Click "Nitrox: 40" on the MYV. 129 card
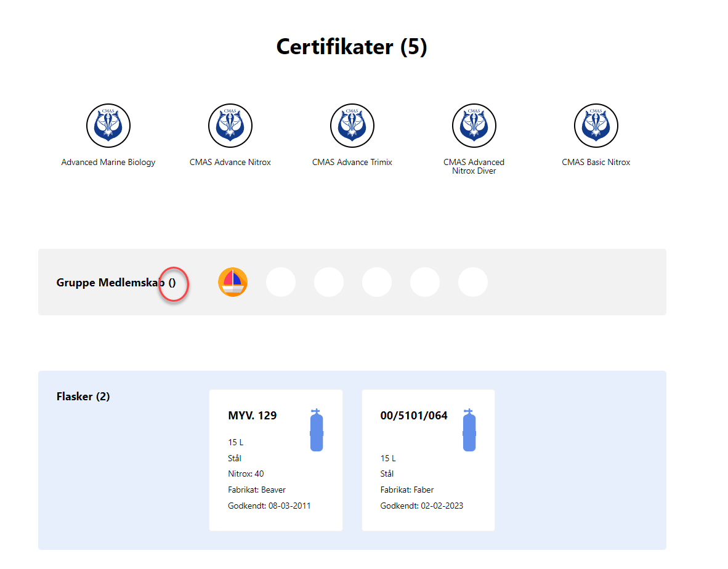The height and width of the screenshot is (569, 728). point(246,474)
